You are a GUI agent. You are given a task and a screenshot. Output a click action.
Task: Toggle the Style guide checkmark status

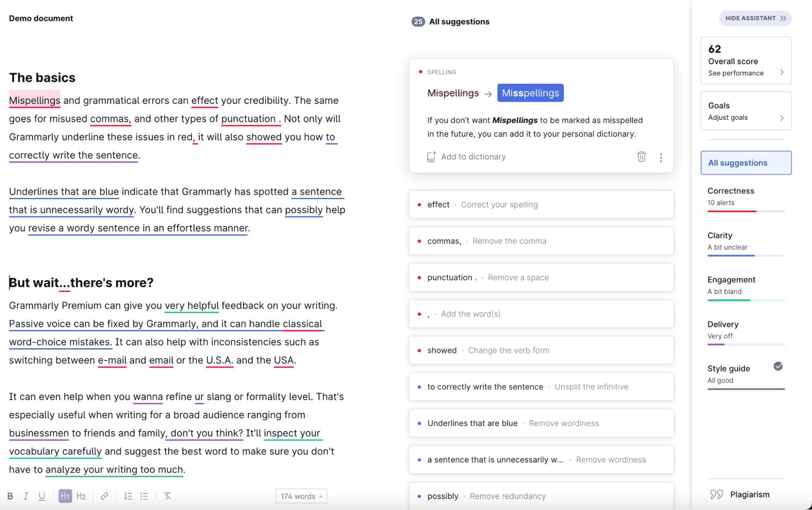[778, 367]
